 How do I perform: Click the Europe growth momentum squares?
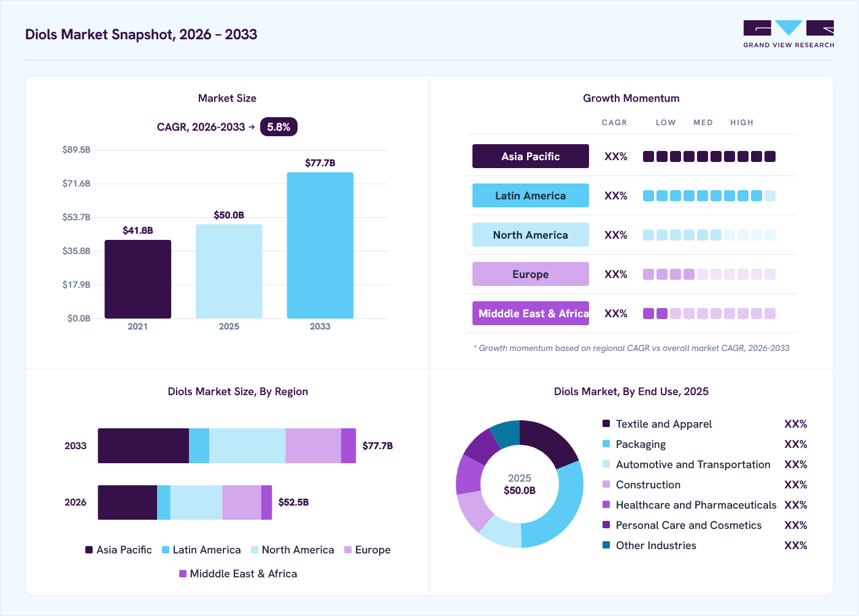click(709, 274)
